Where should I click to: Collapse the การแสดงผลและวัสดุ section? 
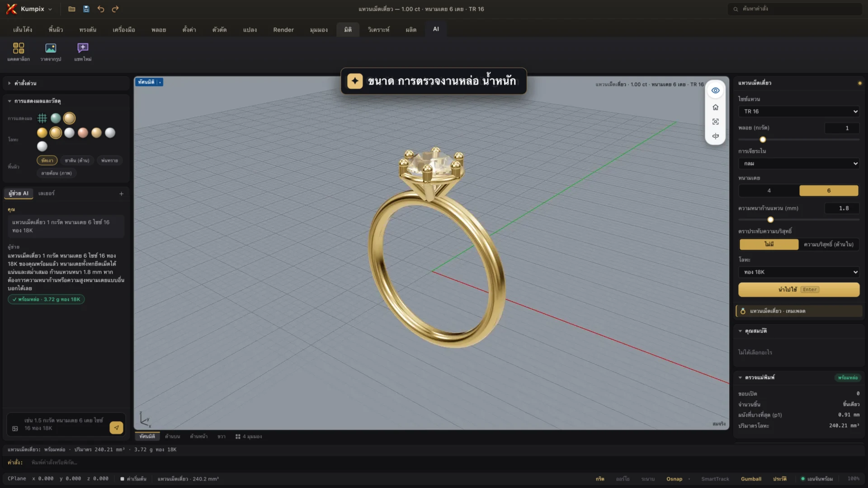point(66,101)
